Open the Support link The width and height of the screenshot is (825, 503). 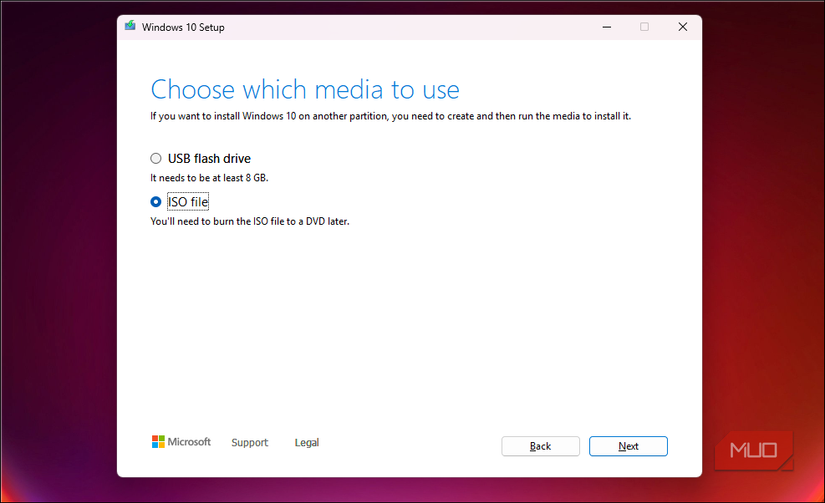pos(249,442)
